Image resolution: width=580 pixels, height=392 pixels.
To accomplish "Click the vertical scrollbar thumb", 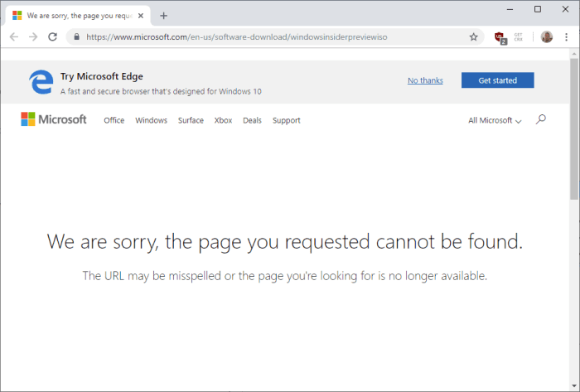I will pyautogui.click(x=573, y=128).
